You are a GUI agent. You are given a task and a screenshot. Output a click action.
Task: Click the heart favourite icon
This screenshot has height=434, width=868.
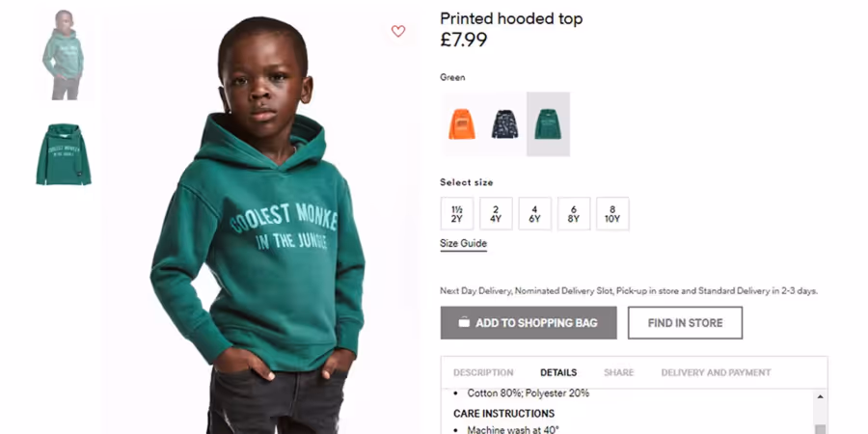click(398, 31)
